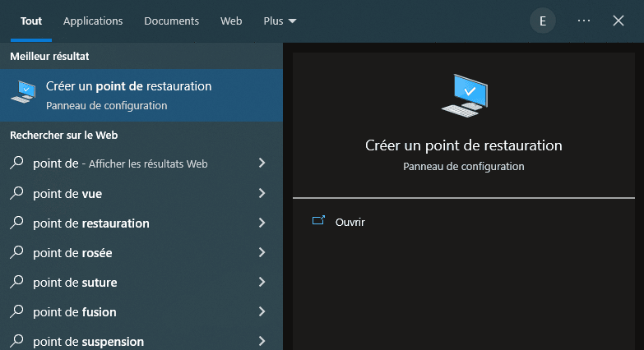Go to the Web tab
Image resolution: width=644 pixels, height=350 pixels.
coord(231,21)
